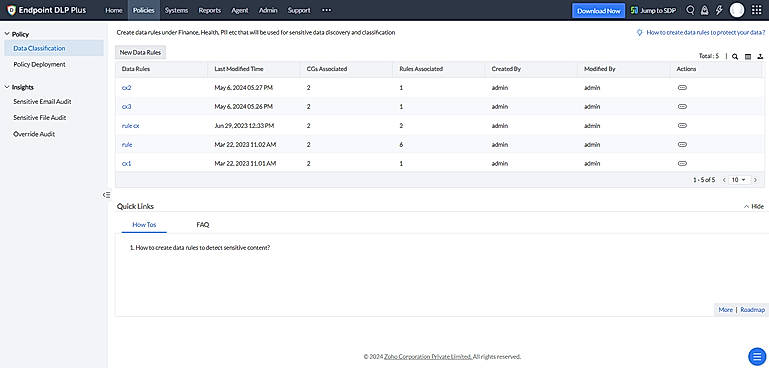Open the floating blue menu button

coord(757,357)
